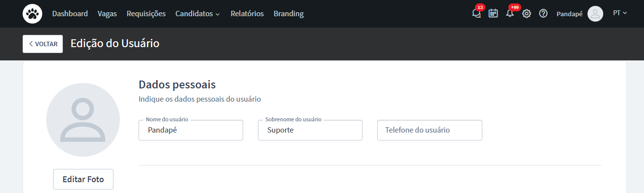This screenshot has height=193, width=644.
Task: Open the help question mark icon
Action: [x=543, y=14]
